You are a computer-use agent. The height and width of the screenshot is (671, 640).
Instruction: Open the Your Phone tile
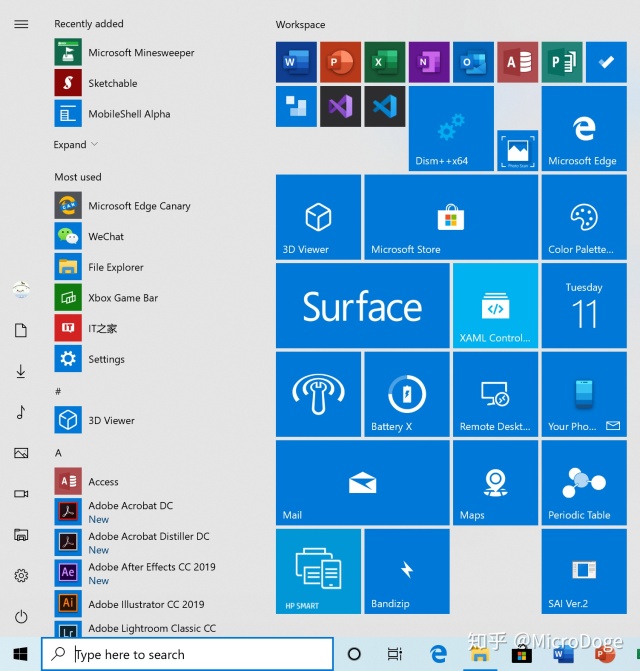(x=584, y=394)
